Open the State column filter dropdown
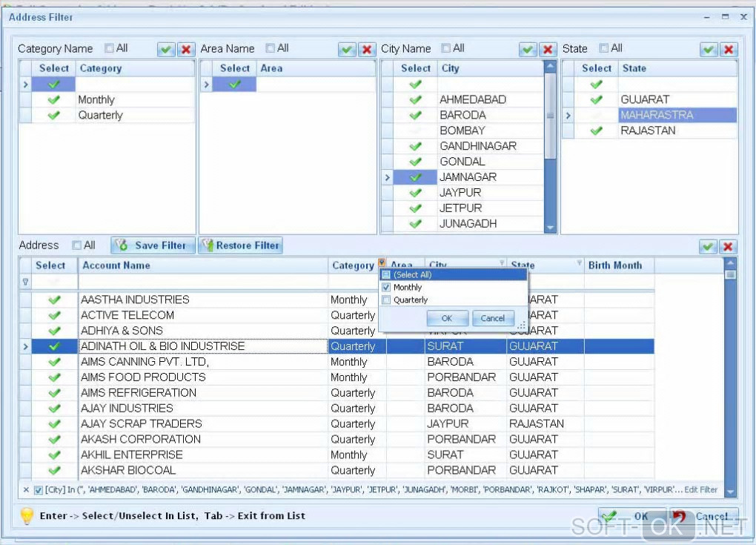The width and height of the screenshot is (756, 545). click(579, 263)
